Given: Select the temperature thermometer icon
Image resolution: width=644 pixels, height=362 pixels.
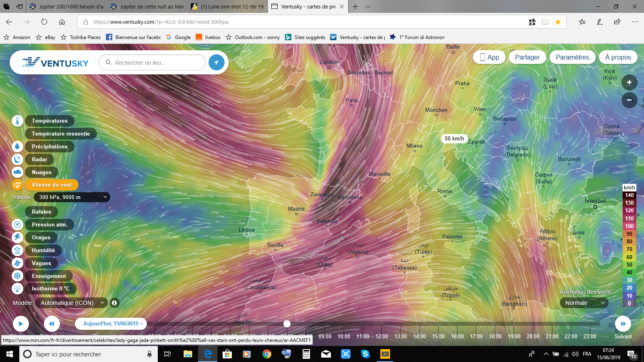Looking at the screenshot, I should point(17,121).
